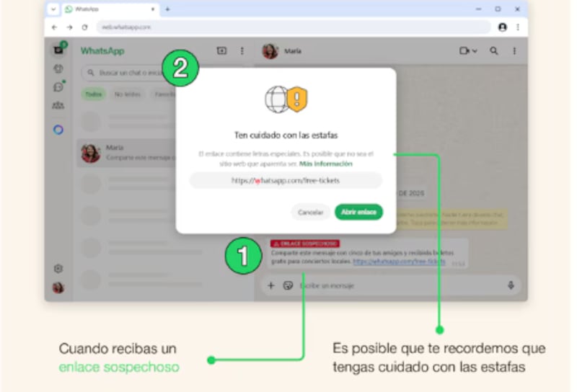Open the Status updates icon
Screen dimensions: 577x392
58,69
